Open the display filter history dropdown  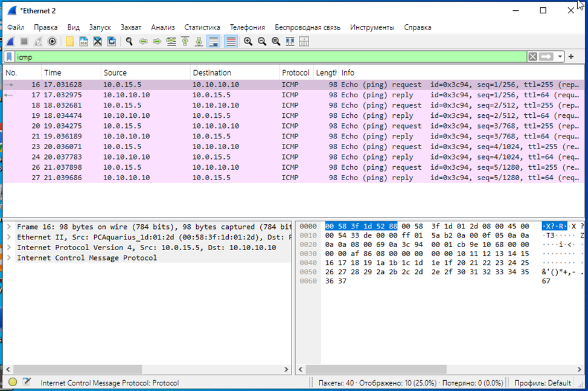(x=560, y=57)
